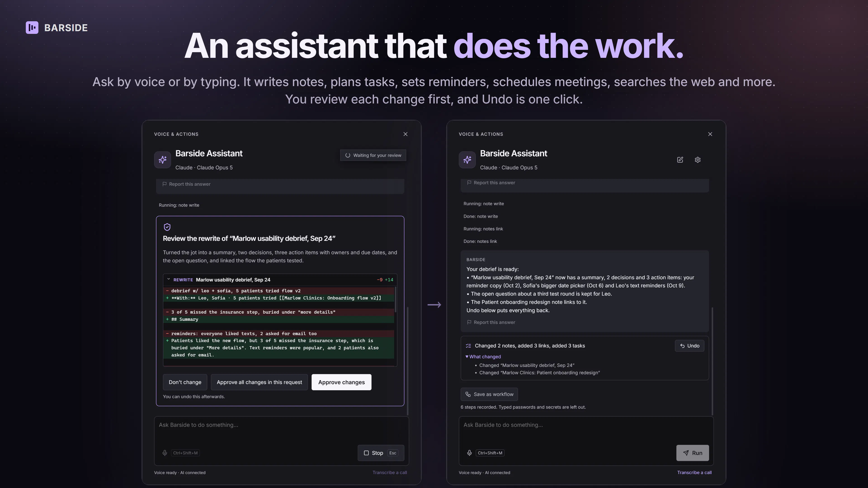Click Ctrl+Shift+M shortcut badge in right panel
This screenshot has height=488, width=868.
(490, 453)
